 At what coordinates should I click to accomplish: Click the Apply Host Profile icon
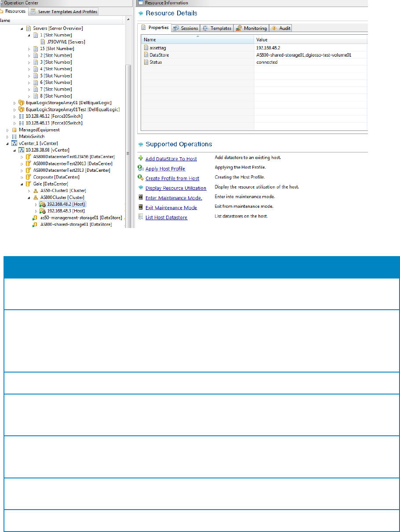coord(141,168)
